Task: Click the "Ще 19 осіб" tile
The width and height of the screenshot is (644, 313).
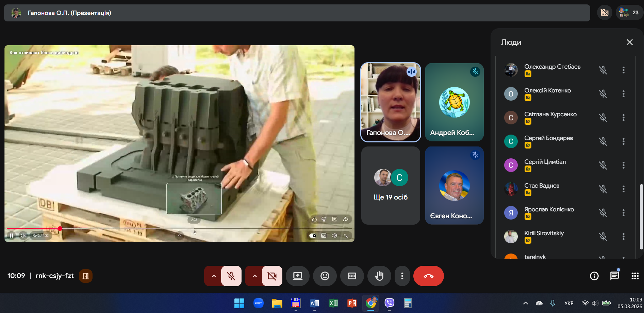Action: (391, 186)
